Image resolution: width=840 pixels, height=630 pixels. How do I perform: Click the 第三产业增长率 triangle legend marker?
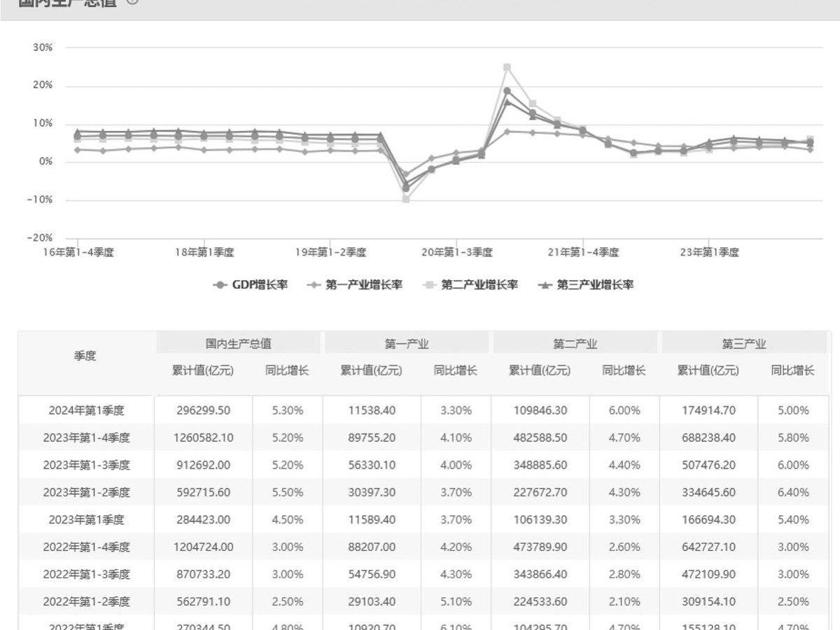pyautogui.click(x=545, y=285)
